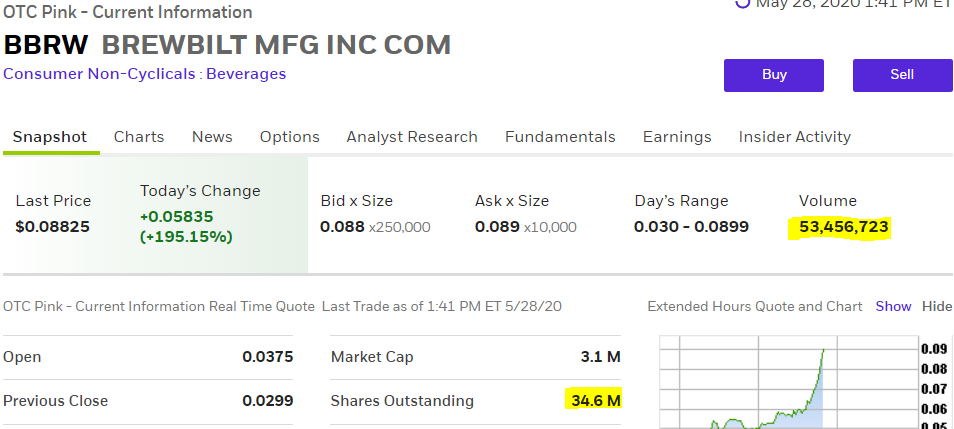
Task: Open the News tab
Action: pyautogui.click(x=212, y=137)
